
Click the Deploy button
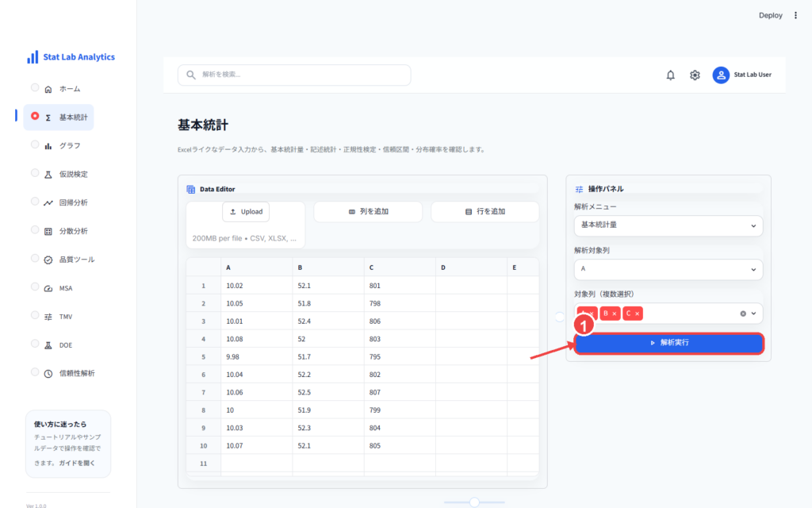click(771, 16)
